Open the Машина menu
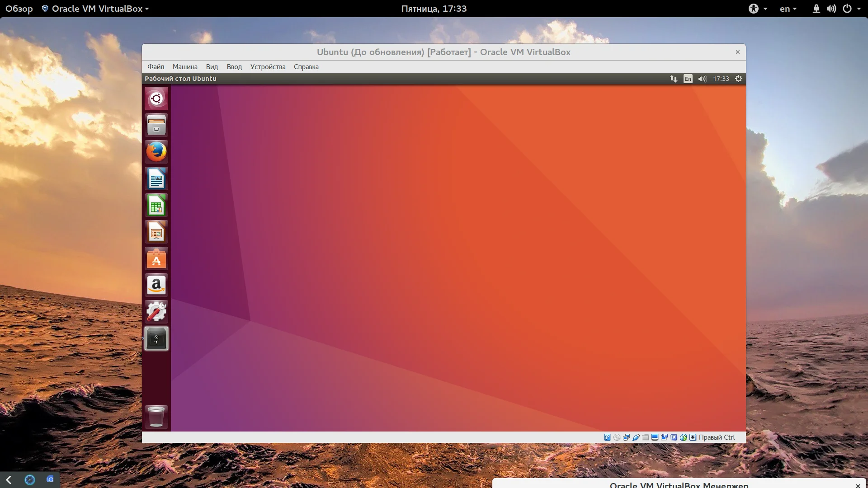This screenshot has width=868, height=488. [185, 67]
